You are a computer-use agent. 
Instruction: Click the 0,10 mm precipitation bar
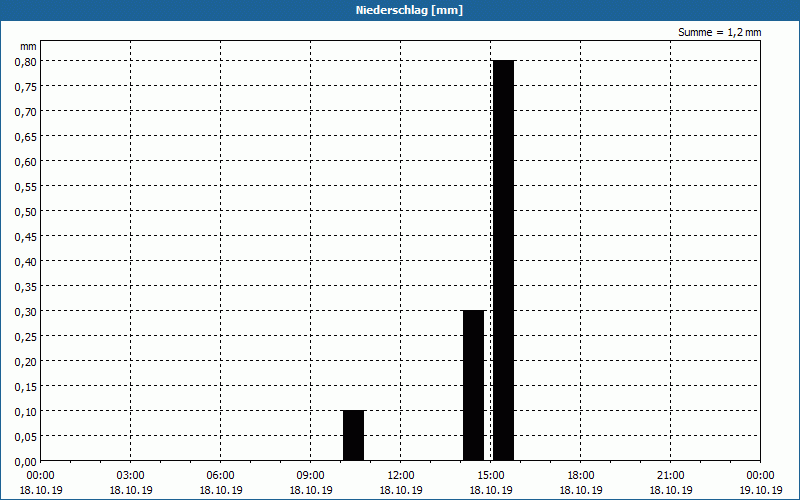[354, 435]
